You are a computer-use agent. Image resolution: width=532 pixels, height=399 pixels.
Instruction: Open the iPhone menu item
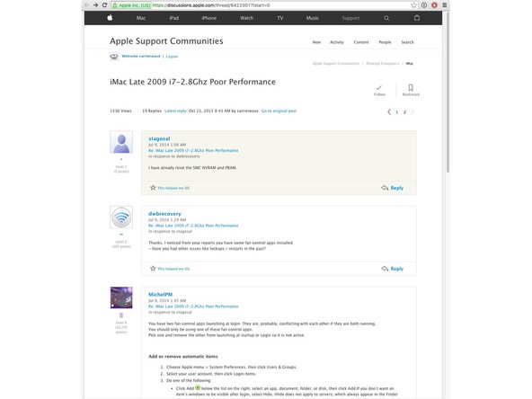pos(209,18)
